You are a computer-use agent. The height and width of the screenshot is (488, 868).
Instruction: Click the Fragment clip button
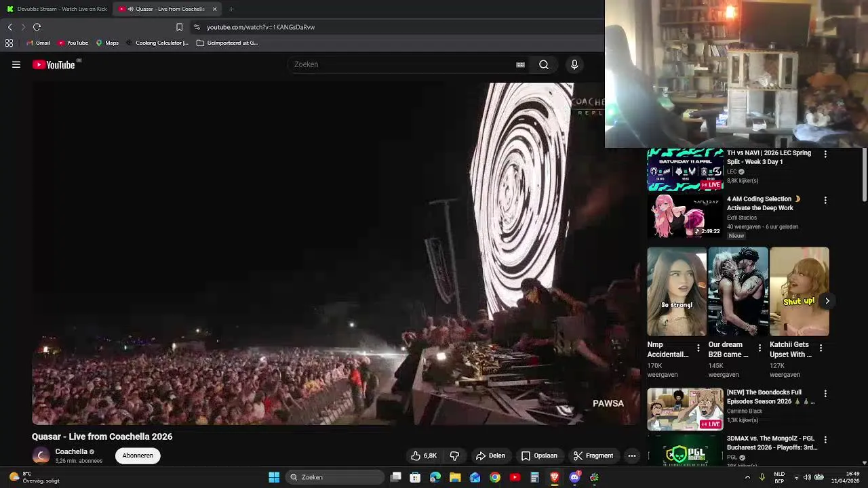point(593,455)
